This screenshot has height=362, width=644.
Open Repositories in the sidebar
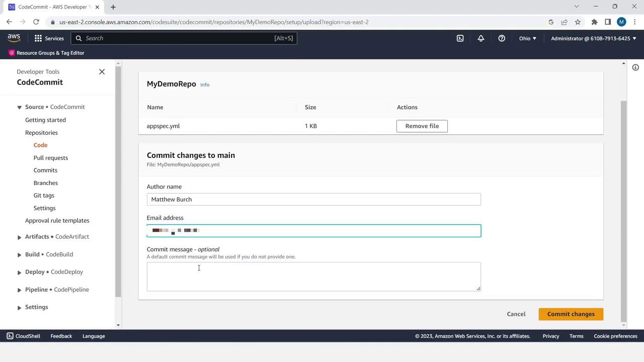pos(41,133)
